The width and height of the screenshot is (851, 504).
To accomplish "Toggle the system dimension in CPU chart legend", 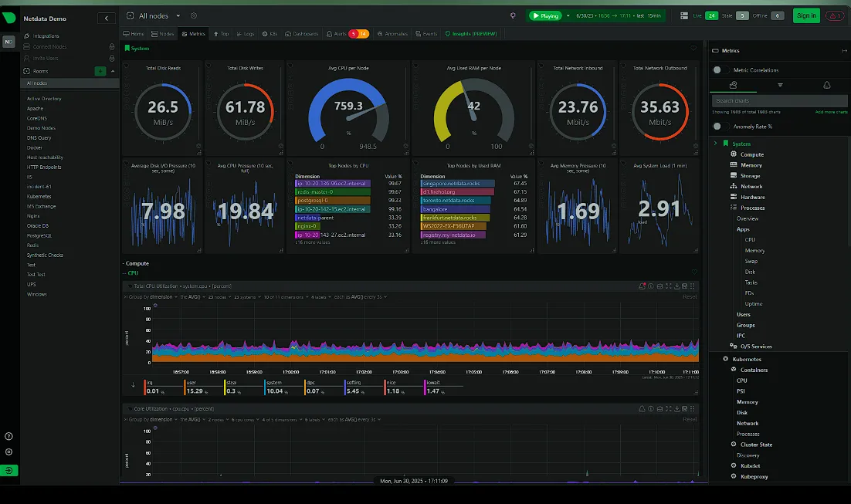I will pos(281,387).
